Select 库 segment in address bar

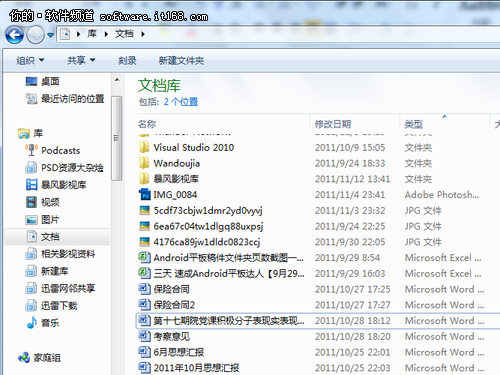coord(92,34)
